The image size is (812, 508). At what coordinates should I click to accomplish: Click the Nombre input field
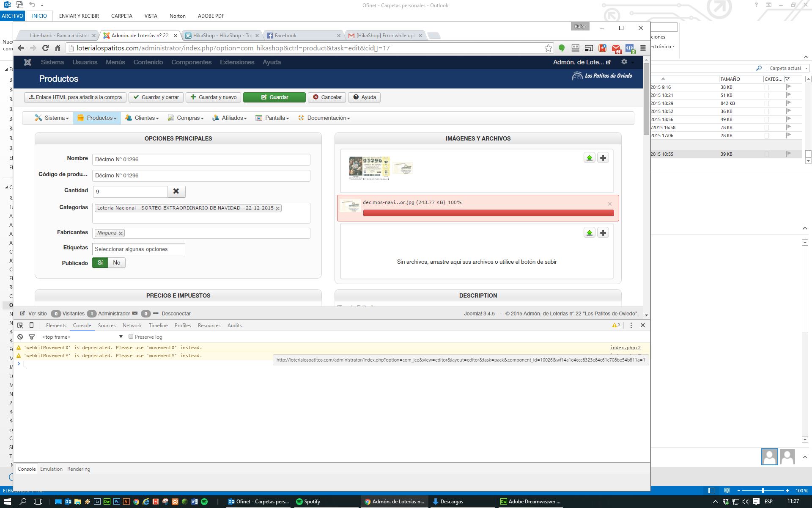coord(201,159)
